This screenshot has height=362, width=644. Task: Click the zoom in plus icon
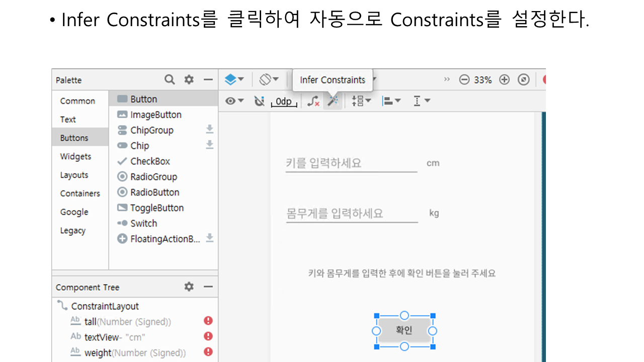click(x=504, y=80)
